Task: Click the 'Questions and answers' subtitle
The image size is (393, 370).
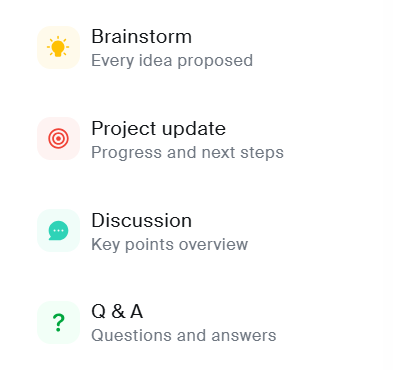Action: (x=184, y=336)
